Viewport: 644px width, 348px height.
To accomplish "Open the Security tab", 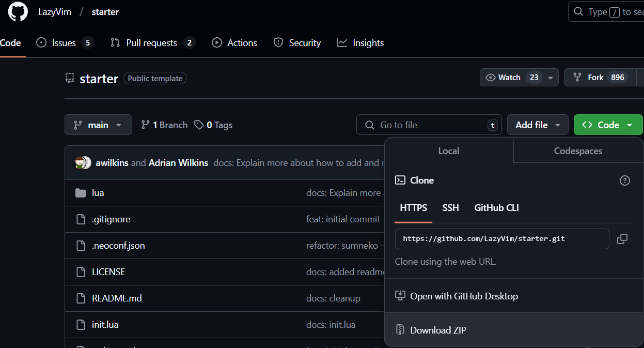I will click(x=297, y=43).
